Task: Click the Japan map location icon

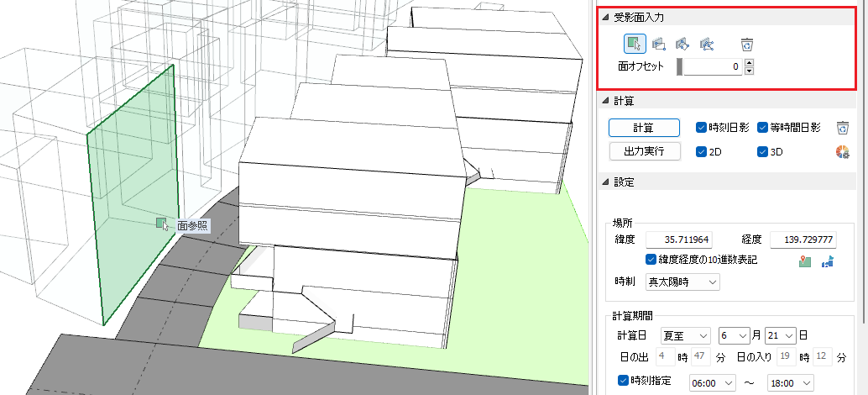Action: (x=828, y=261)
